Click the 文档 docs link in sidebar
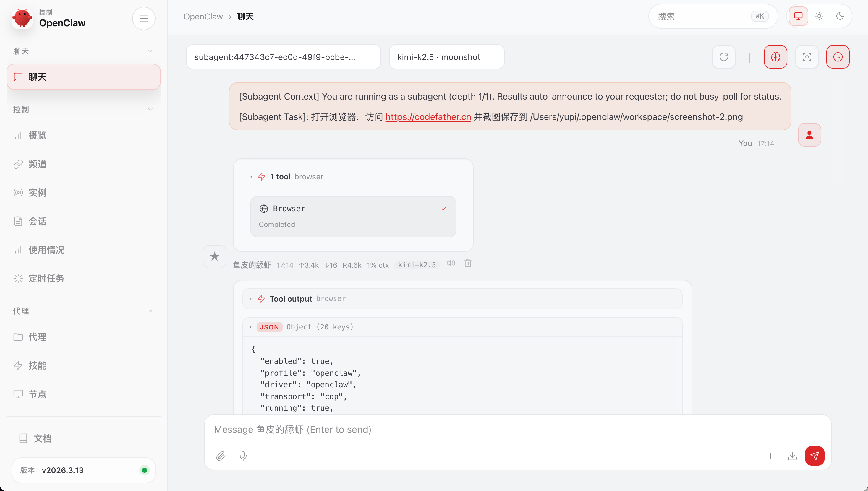 click(43, 438)
